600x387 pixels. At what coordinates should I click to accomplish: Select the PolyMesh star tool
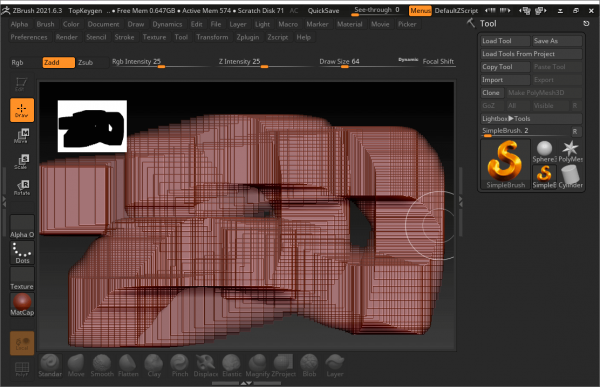pyautogui.click(x=571, y=151)
